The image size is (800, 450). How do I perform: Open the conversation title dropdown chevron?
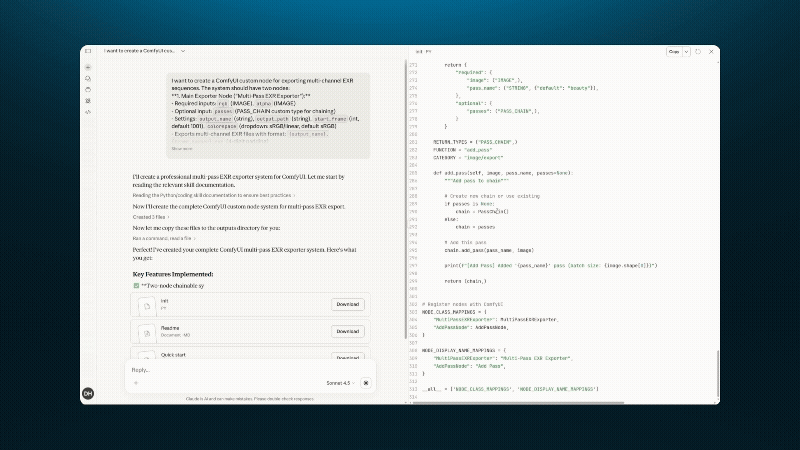tap(183, 51)
